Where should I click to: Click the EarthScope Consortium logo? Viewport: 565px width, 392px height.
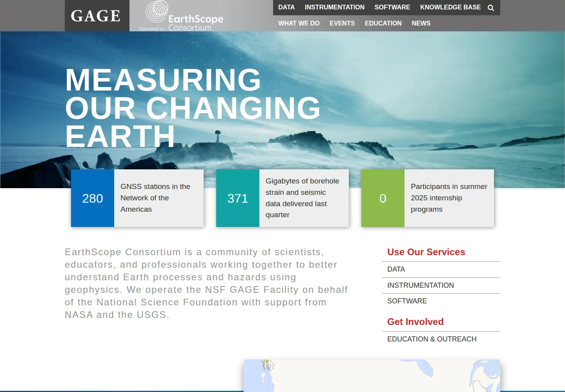pos(181,16)
